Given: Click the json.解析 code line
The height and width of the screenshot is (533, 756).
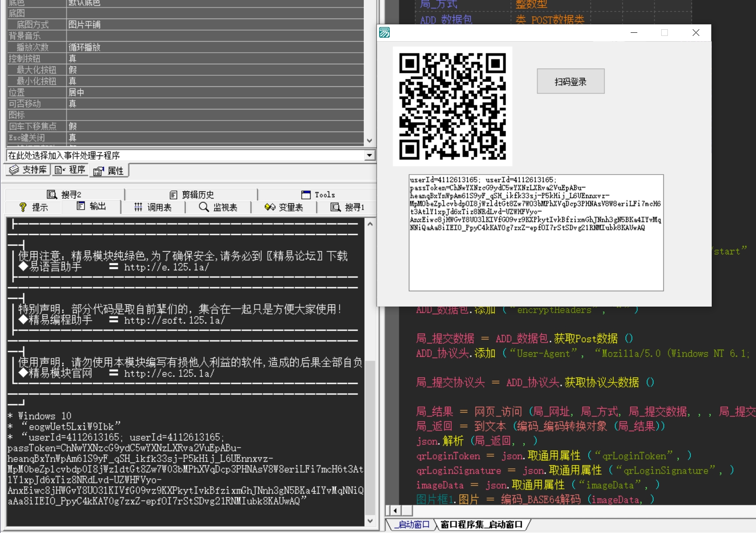Looking at the screenshot, I should point(477,440).
